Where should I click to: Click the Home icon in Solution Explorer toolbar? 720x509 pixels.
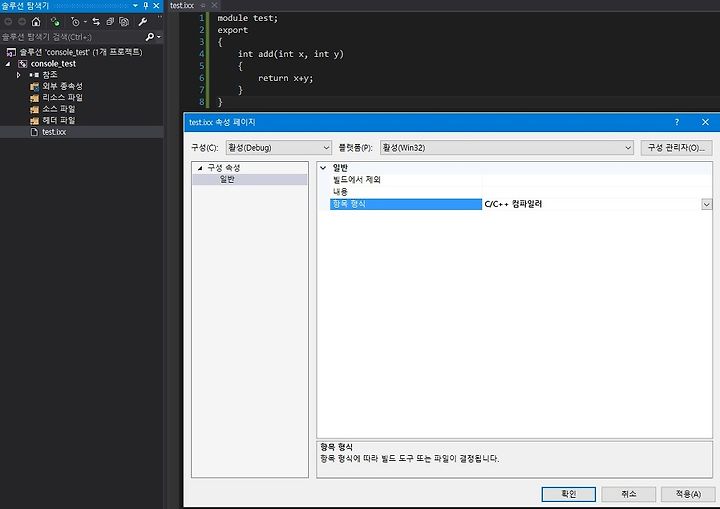pos(36,22)
